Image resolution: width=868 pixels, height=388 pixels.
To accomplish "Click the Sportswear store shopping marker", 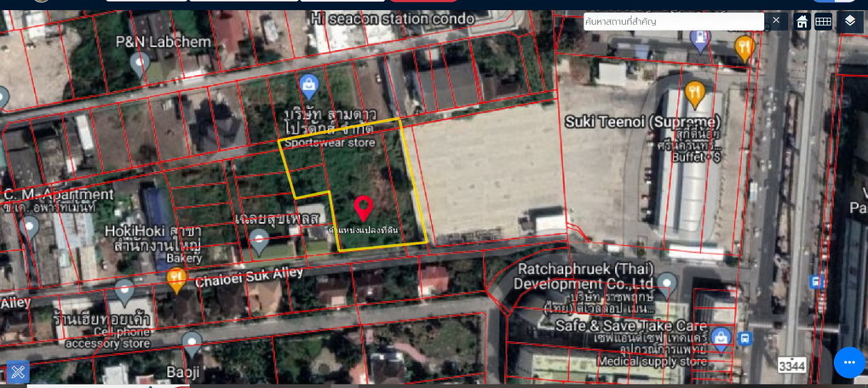I will 308,84.
